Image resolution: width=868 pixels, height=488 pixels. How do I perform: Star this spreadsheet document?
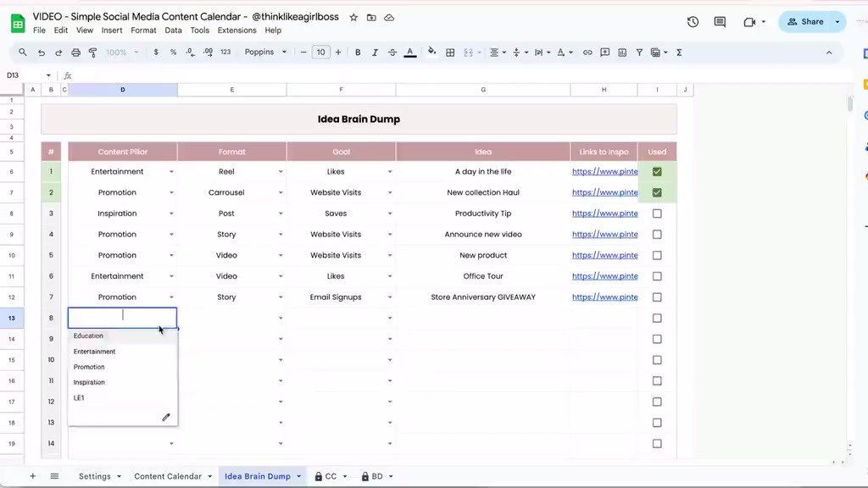[x=353, y=17]
